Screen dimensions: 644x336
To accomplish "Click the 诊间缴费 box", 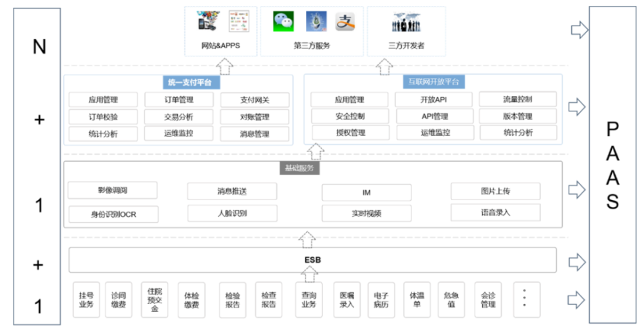I will (118, 300).
